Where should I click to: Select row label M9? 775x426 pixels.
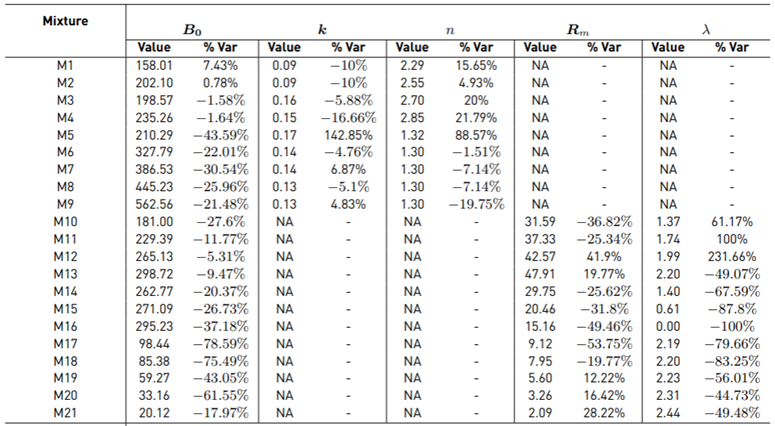(61, 200)
